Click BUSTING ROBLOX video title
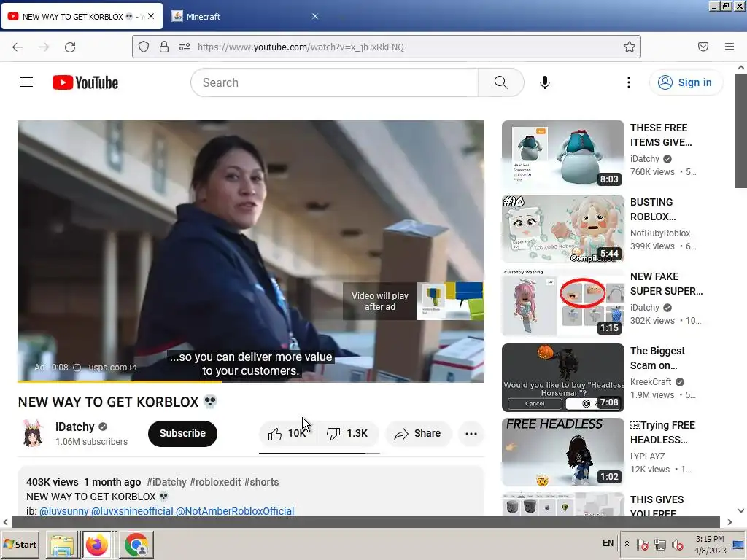The width and height of the screenshot is (747, 560). click(653, 209)
